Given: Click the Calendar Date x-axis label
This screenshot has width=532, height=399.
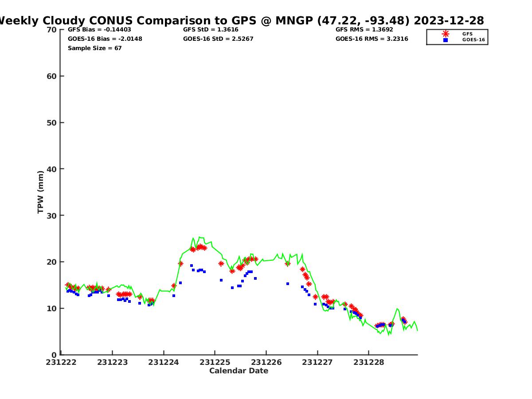Looking at the screenshot, I should coord(239,371).
